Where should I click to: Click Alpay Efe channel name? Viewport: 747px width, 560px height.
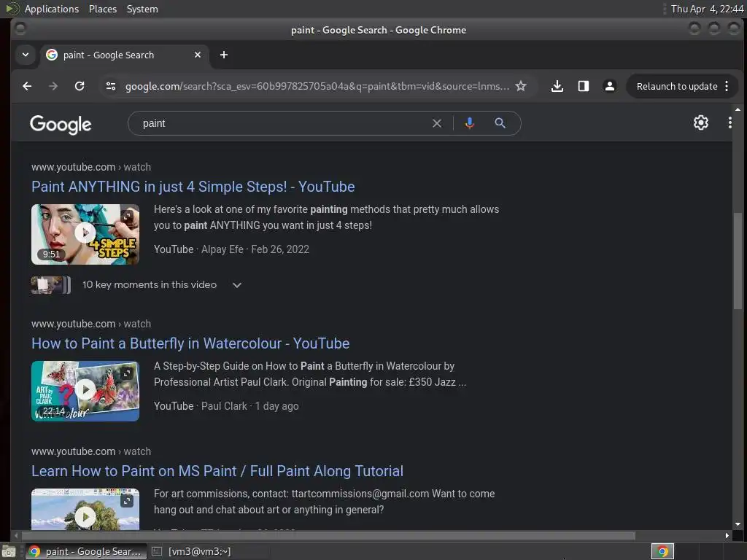click(x=222, y=249)
